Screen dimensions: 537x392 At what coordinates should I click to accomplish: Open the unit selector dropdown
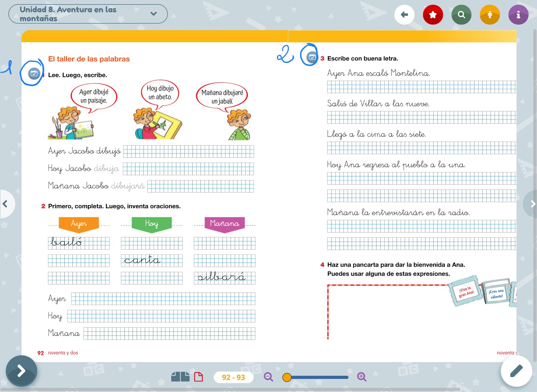pyautogui.click(x=88, y=14)
